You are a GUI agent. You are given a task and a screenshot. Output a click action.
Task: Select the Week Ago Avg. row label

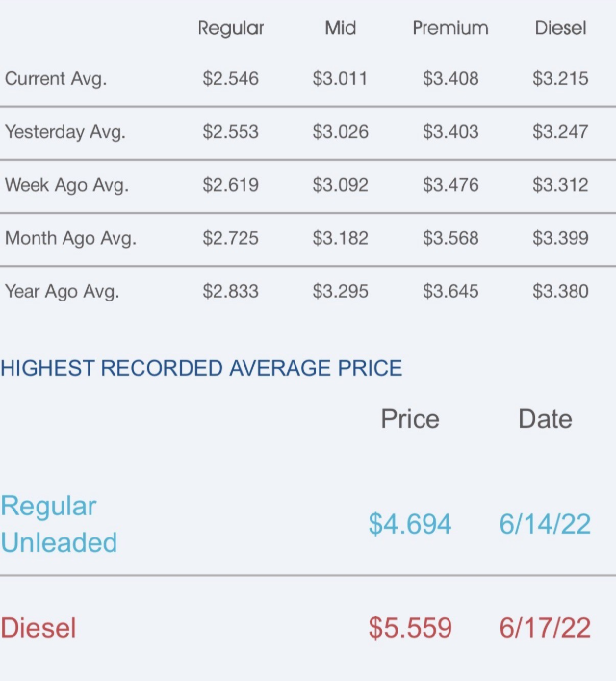[x=67, y=185]
